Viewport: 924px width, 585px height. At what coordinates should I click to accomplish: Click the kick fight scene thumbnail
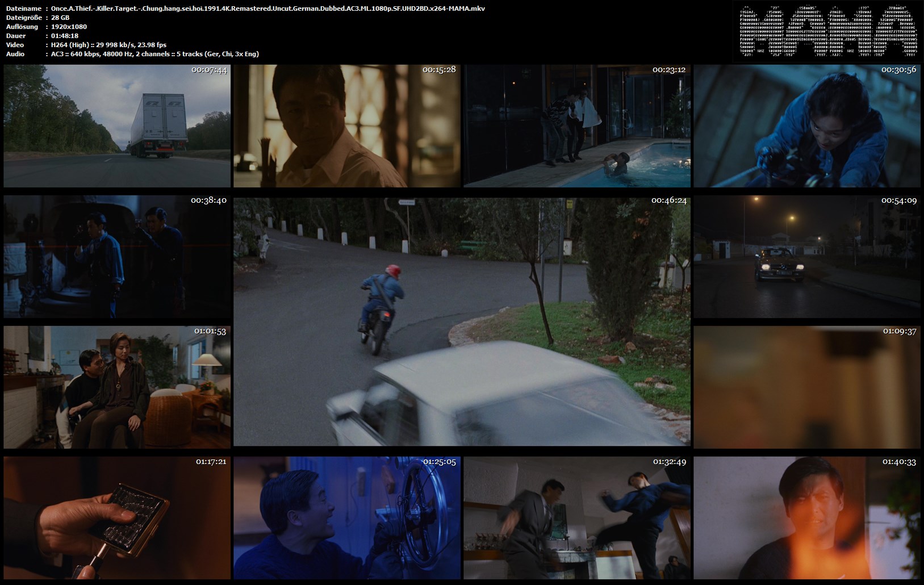576,517
